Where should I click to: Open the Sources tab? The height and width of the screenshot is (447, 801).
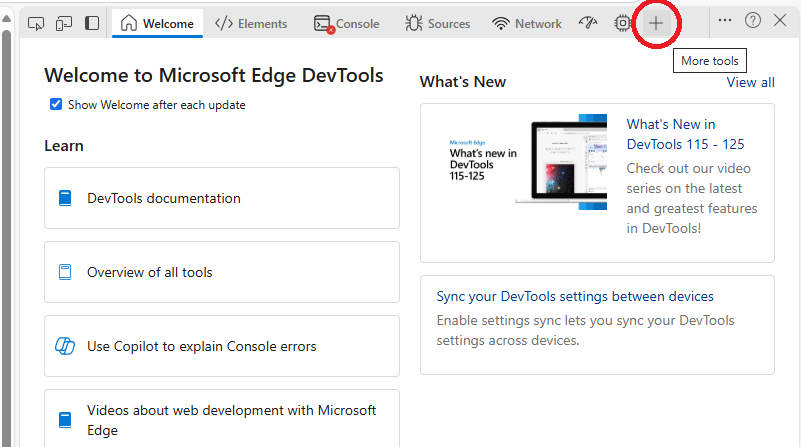pos(437,23)
